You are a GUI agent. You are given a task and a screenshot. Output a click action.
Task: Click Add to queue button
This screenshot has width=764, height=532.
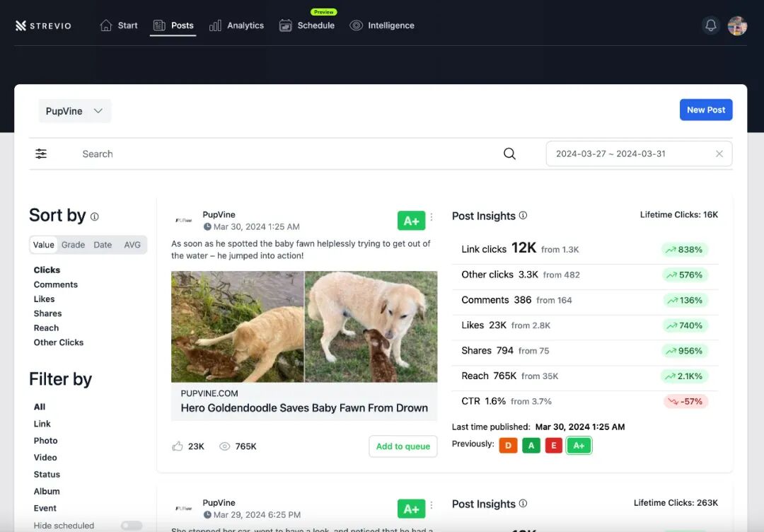[403, 446]
